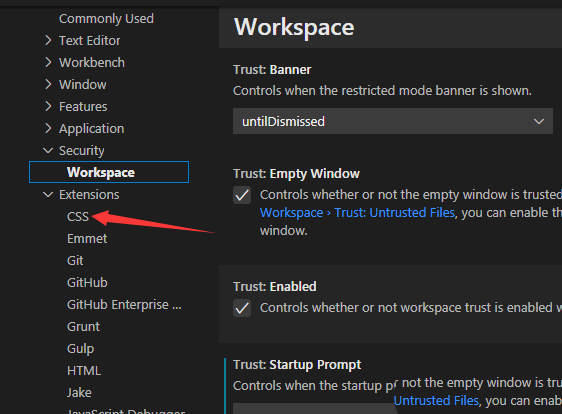Expand the Text Editor settings section

48,41
